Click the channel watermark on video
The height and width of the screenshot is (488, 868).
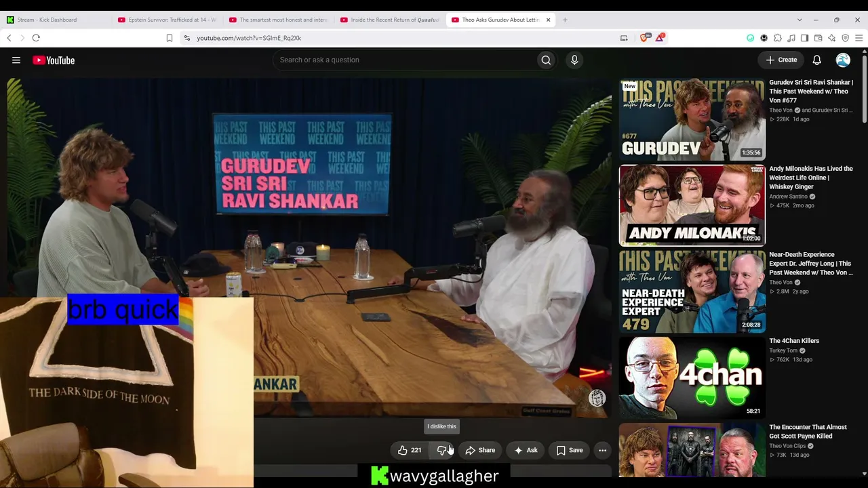pyautogui.click(x=597, y=398)
